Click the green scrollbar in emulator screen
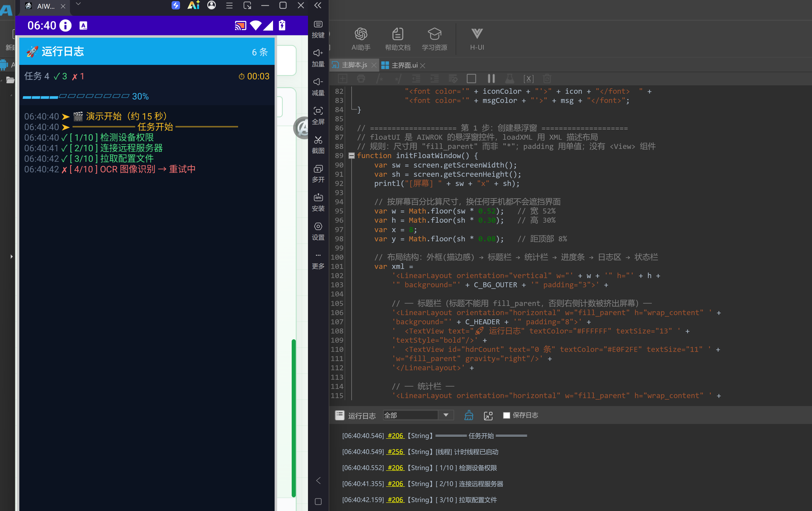Image resolution: width=812 pixels, height=511 pixels. click(293, 418)
